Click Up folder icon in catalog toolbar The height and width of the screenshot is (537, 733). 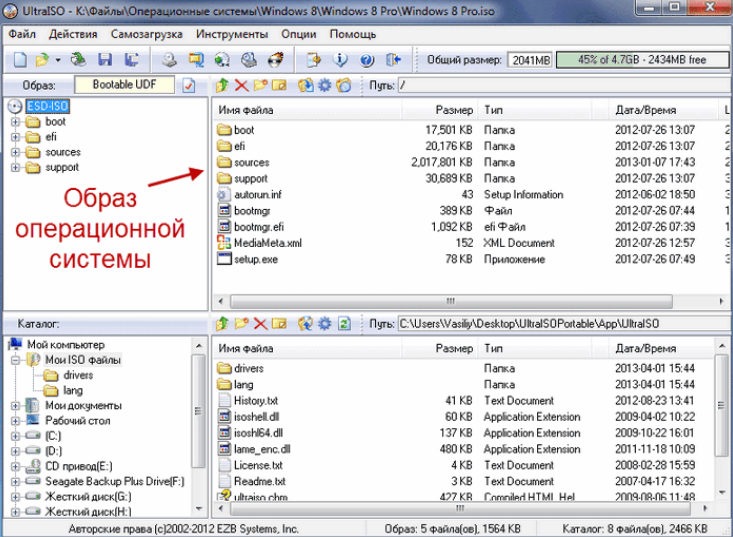[222, 323]
